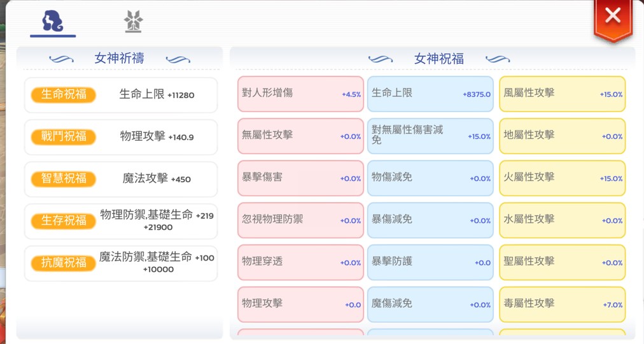Viewport: 644px width, 344px height.
Task: Select the goddess silhouette tab icon
Action: click(x=53, y=21)
